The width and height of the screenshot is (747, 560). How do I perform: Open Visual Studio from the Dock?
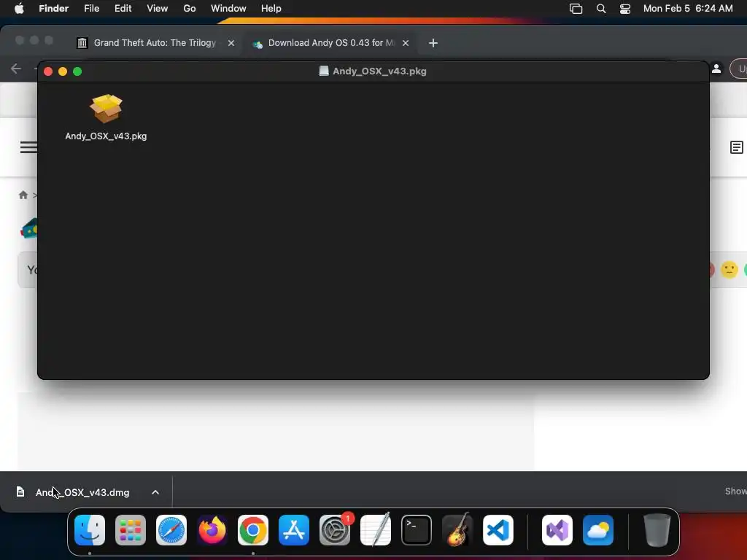coord(557,530)
